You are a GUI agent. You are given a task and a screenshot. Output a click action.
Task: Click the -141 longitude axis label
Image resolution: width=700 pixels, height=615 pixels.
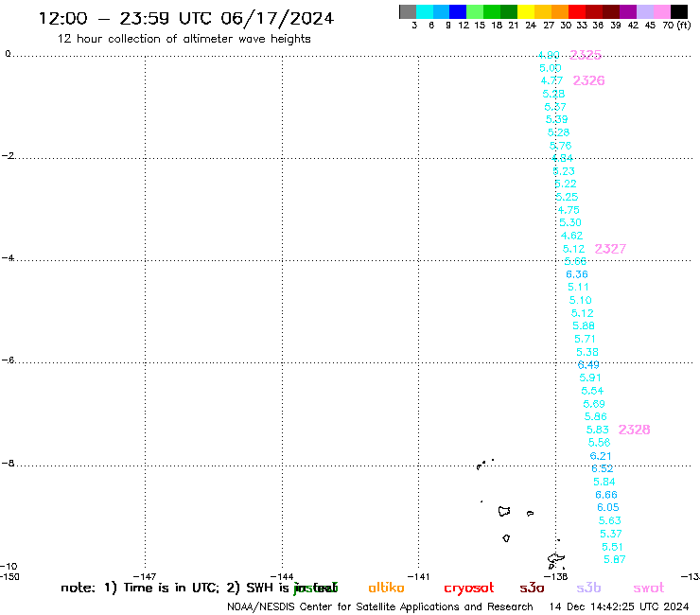(418, 576)
